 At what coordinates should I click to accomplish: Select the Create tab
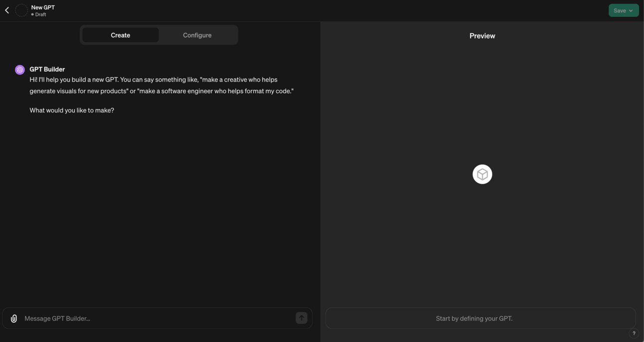120,35
